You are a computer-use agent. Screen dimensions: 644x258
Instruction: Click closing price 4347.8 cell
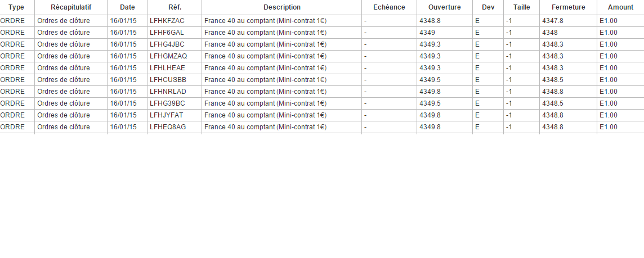coord(552,21)
